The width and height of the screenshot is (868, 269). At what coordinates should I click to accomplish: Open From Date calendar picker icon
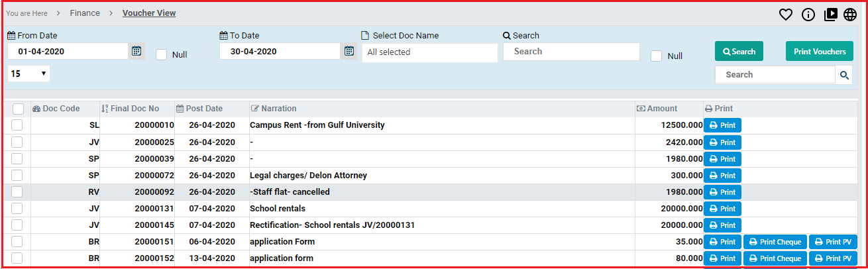[136, 51]
